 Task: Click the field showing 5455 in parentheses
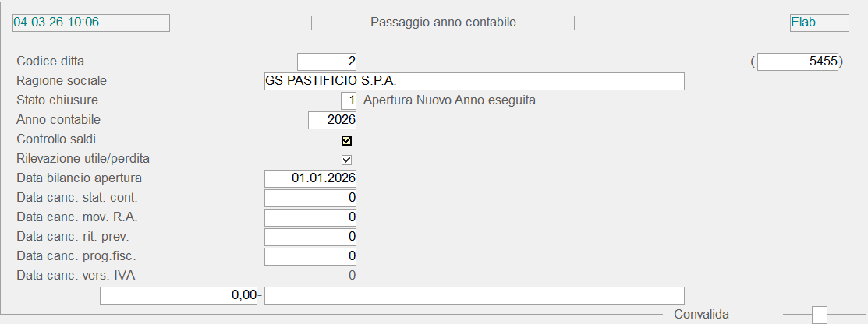tap(797, 62)
